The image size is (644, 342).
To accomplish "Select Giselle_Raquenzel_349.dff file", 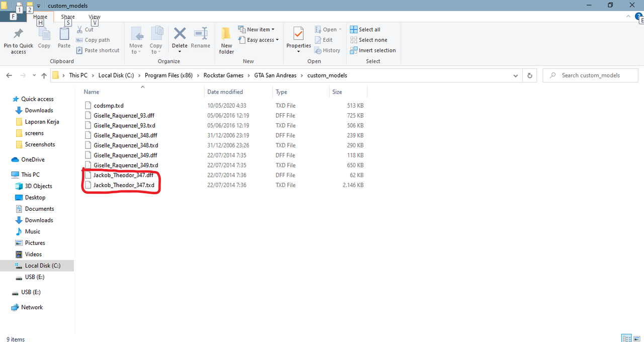I will [125, 155].
